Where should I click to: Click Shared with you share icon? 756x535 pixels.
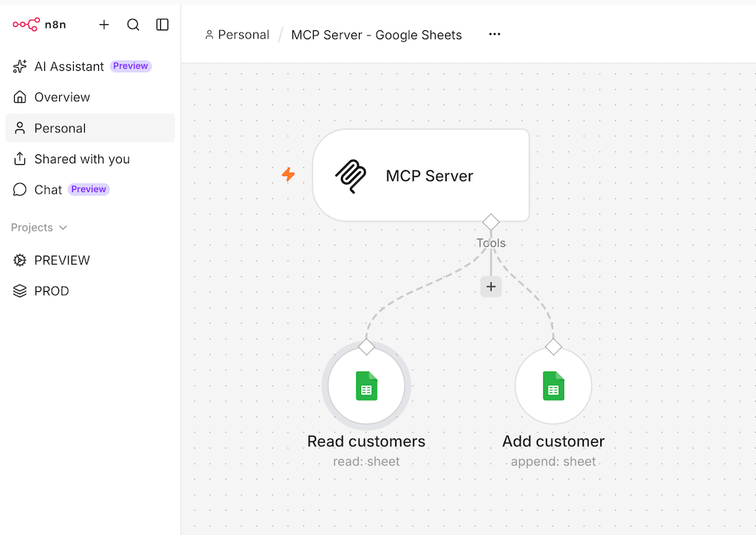point(20,158)
